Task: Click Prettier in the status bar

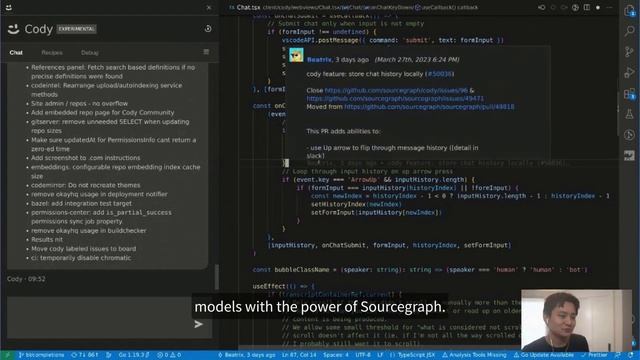Action: click(594, 355)
